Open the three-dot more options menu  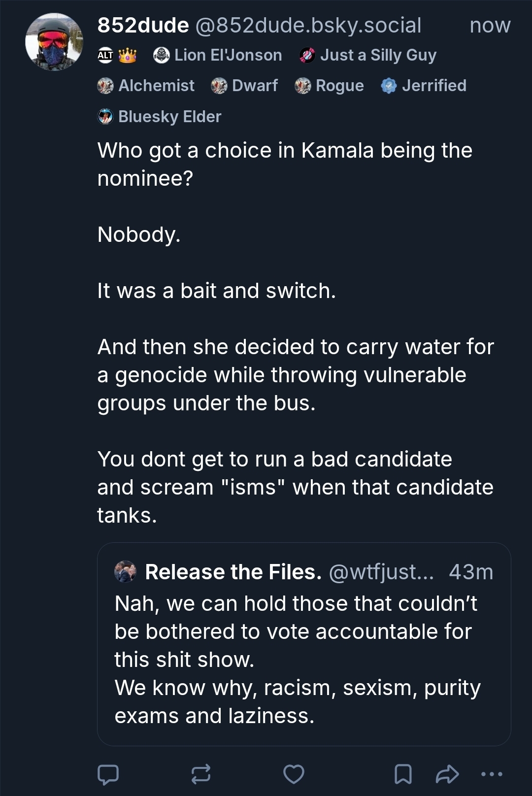tap(492, 774)
